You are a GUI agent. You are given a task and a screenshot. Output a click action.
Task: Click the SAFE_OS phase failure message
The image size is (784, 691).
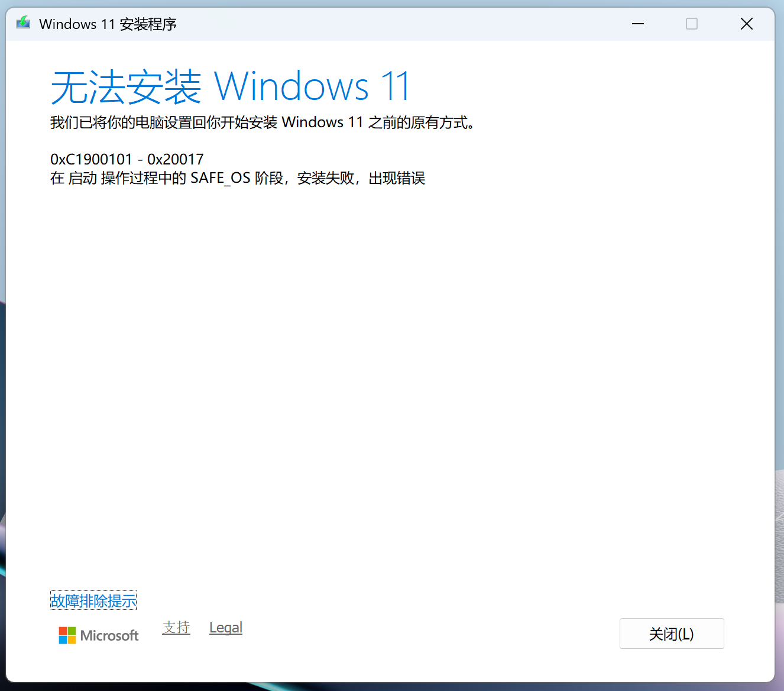238,178
